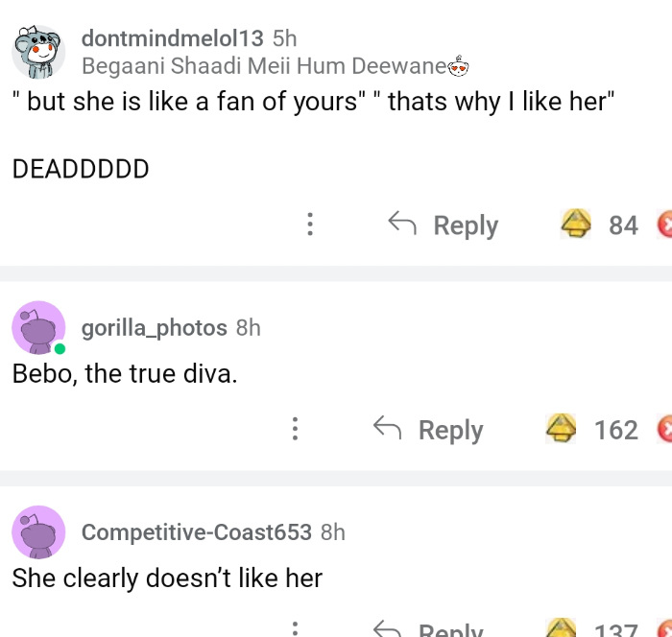Upvote the gorilla_photos comment
Image resolution: width=672 pixels, height=637 pixels.
[561, 429]
